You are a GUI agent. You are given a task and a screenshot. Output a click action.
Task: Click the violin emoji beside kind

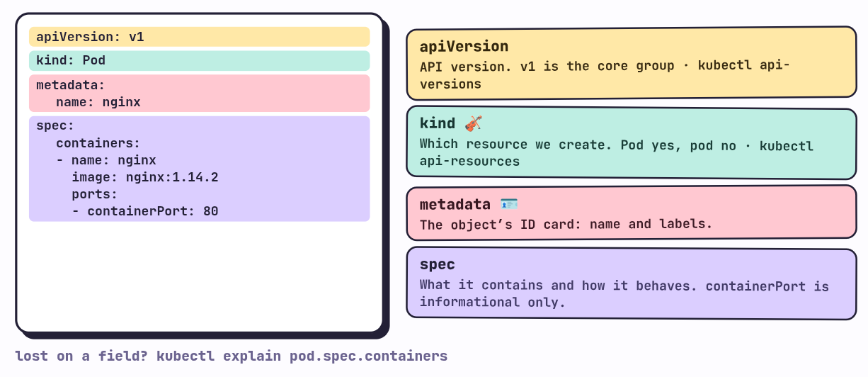tap(473, 123)
